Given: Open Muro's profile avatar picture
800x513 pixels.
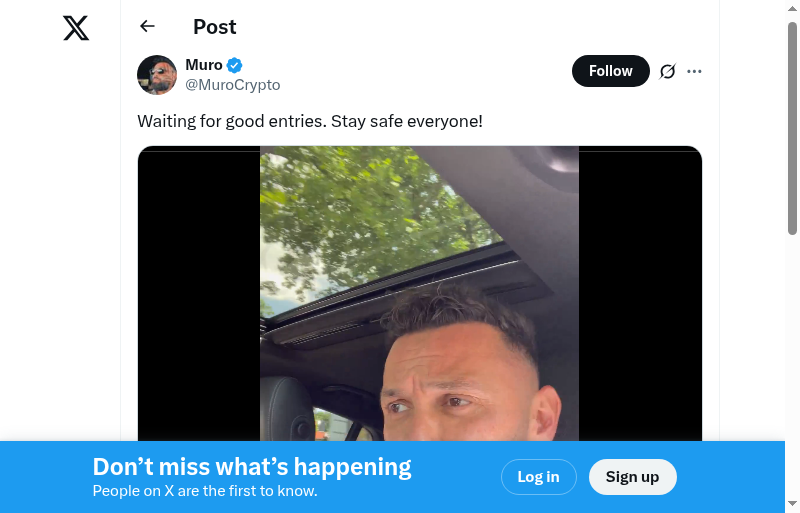Looking at the screenshot, I should pos(157,75).
